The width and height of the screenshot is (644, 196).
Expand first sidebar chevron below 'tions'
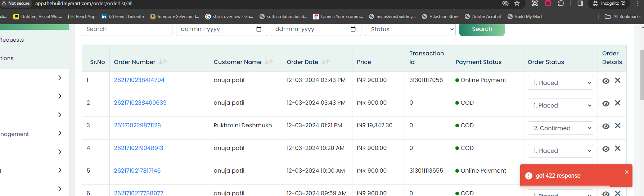[x=60, y=78]
